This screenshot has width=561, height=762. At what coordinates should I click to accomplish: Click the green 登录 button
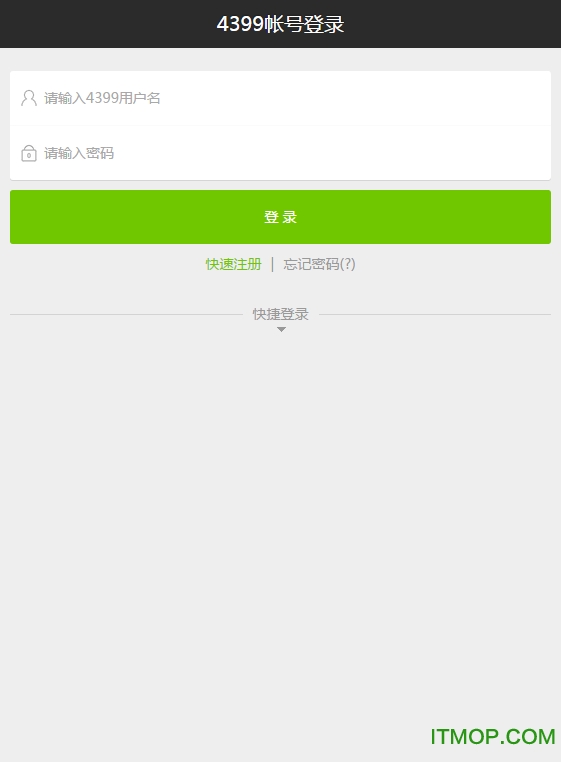[280, 217]
